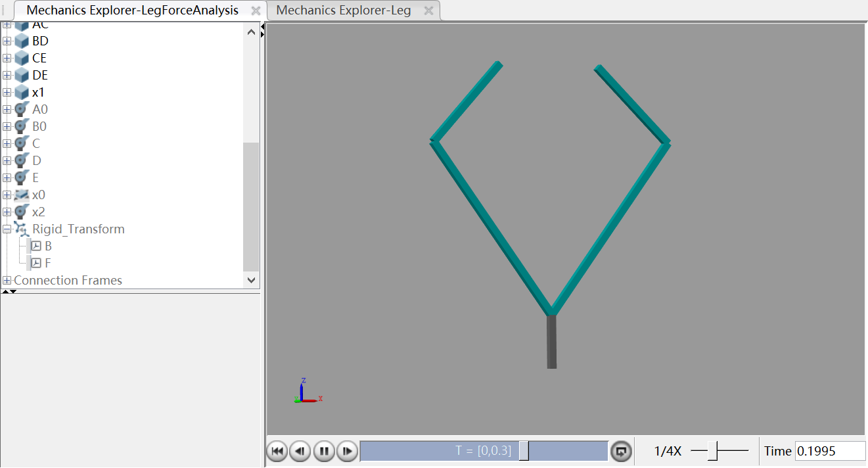The image size is (868, 468).
Task: Click the Time input field
Action: click(x=829, y=451)
